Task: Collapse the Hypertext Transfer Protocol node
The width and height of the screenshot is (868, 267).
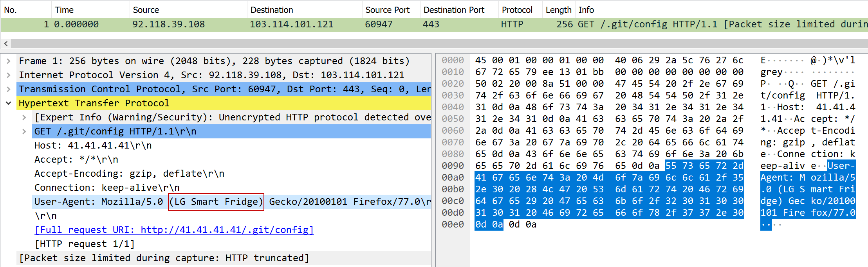Action: click(x=8, y=103)
